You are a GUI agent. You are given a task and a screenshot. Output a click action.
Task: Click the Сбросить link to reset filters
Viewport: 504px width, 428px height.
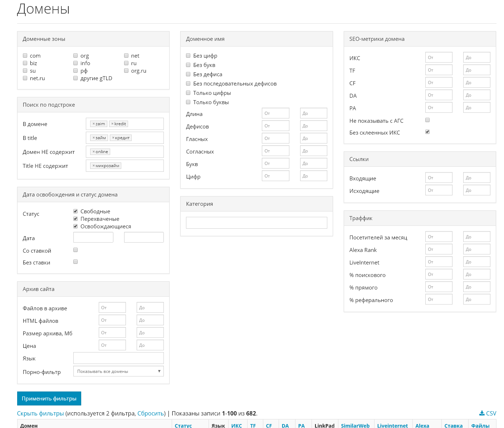click(x=151, y=413)
